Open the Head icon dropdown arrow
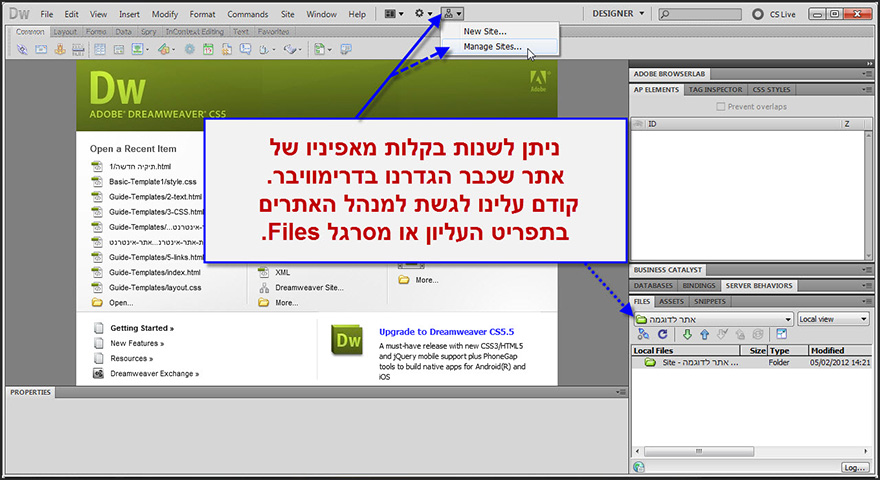Viewport: 880px width, 480px height. (x=274, y=49)
